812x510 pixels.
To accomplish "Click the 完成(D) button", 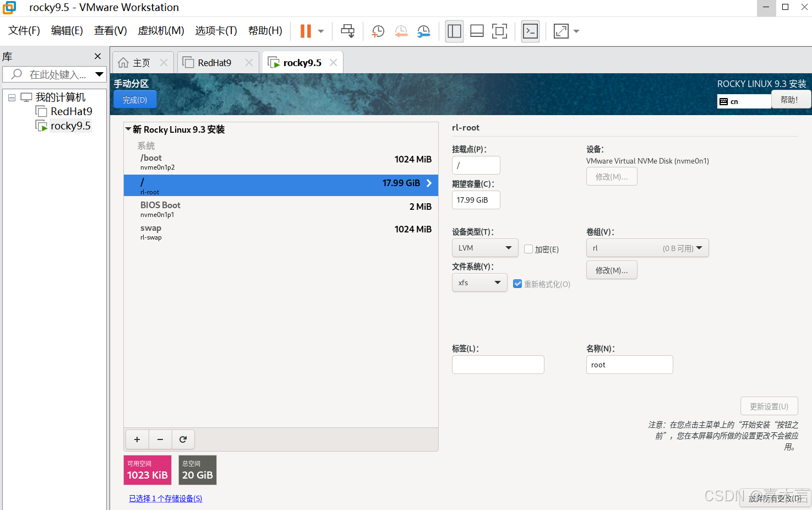I will (135, 100).
